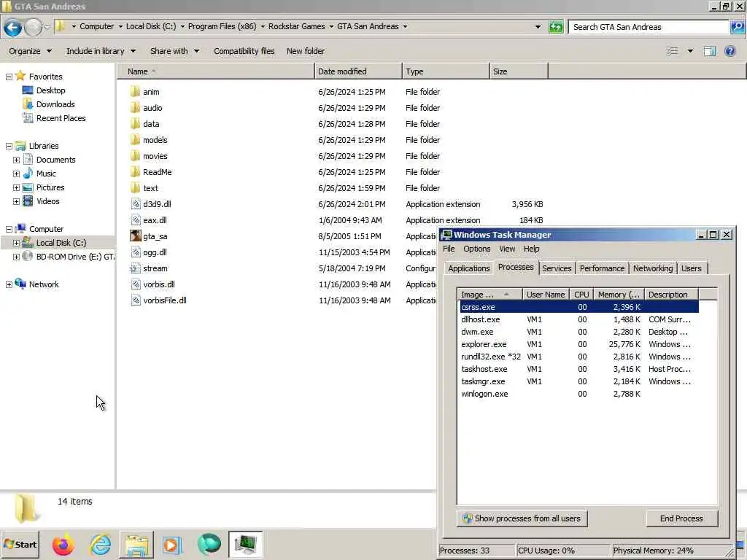747x560 pixels.
Task: Switch to the Networking tab
Action: click(x=653, y=268)
